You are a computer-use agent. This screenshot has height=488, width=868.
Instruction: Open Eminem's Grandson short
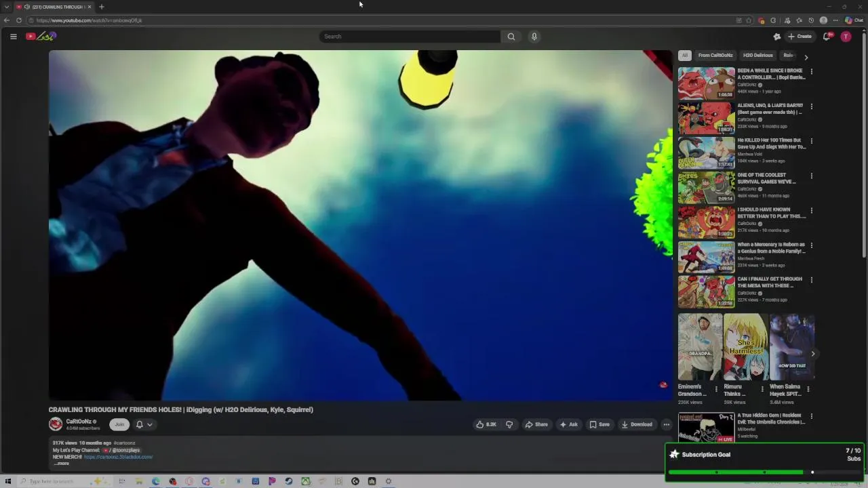[x=700, y=347]
